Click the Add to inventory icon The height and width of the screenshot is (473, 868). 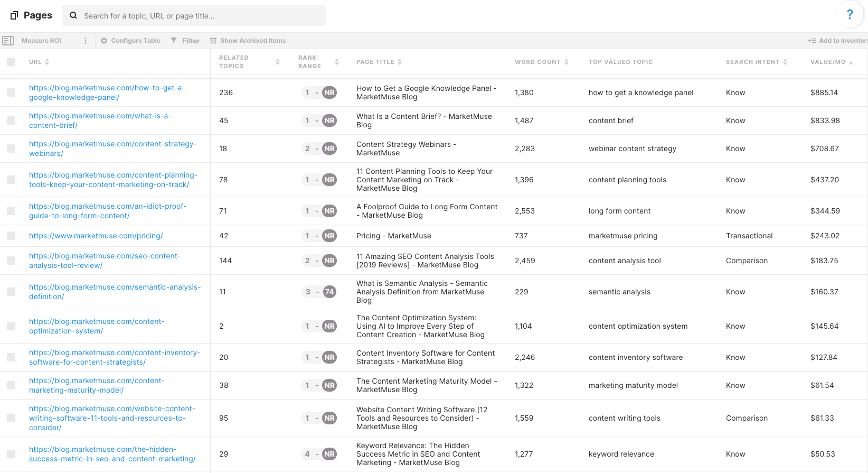click(x=812, y=41)
